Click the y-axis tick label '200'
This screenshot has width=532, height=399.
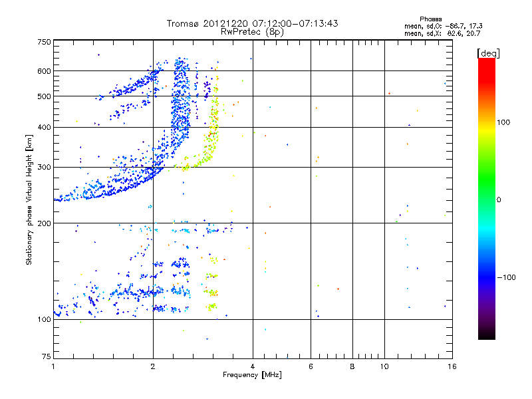(x=44, y=223)
